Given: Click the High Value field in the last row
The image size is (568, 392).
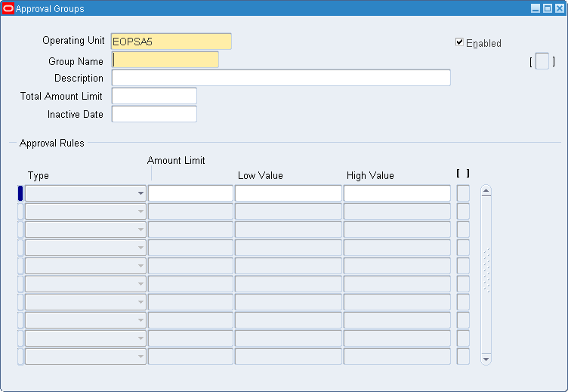Looking at the screenshot, I should coord(397,357).
